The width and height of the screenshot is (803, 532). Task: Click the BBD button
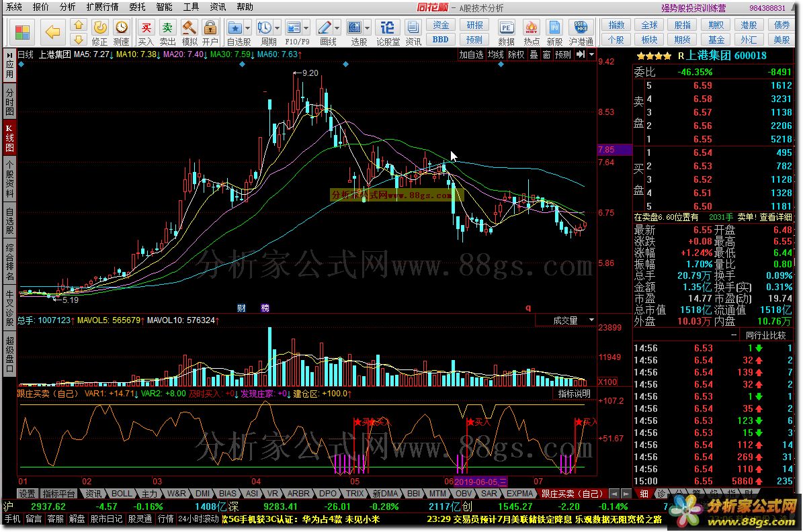pyautogui.click(x=440, y=40)
